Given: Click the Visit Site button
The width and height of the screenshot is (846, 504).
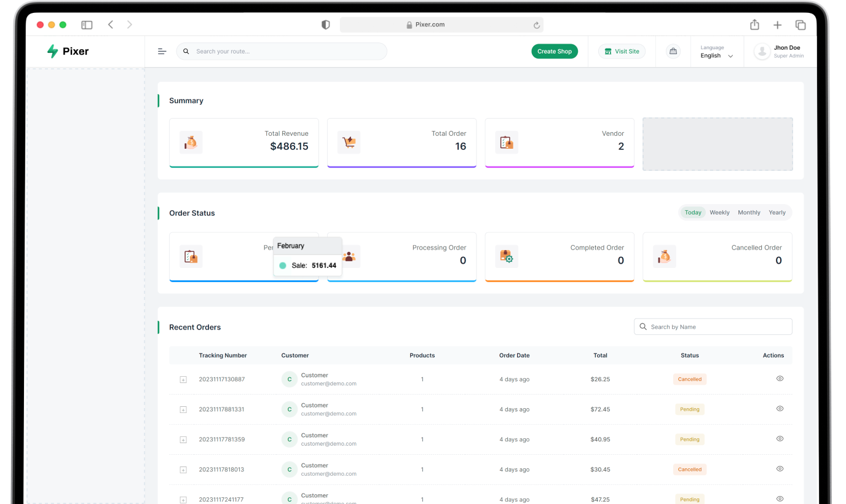Looking at the screenshot, I should click(622, 52).
